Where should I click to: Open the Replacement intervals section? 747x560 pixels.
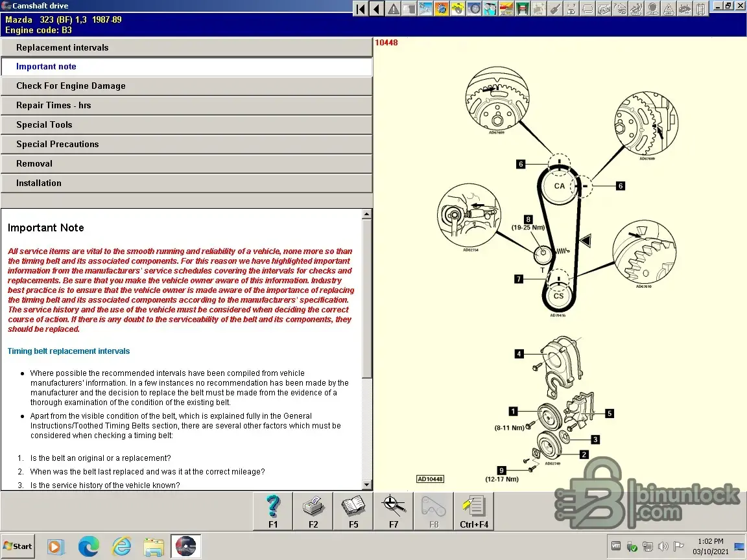pos(186,47)
